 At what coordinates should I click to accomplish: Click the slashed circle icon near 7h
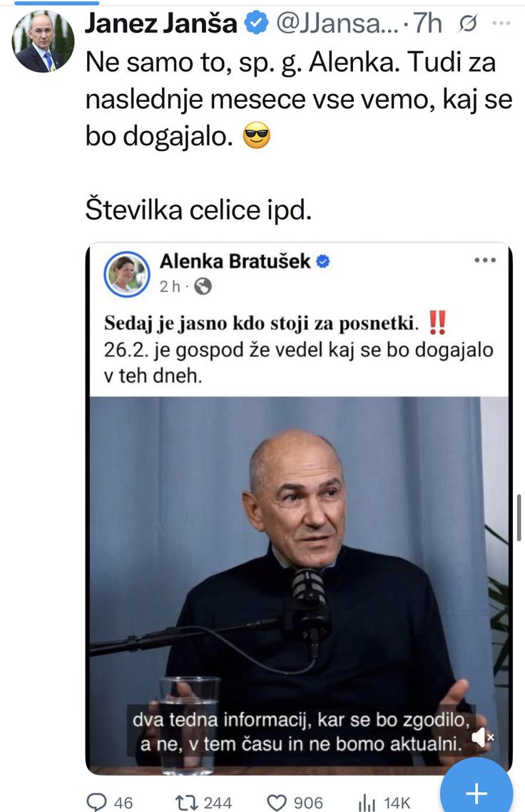point(467,24)
